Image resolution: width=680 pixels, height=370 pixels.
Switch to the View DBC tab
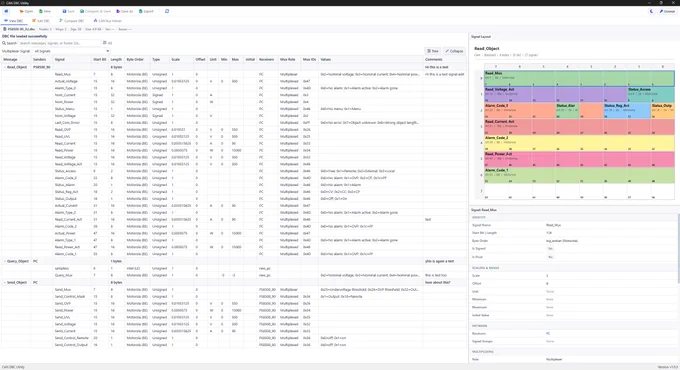tap(13, 21)
